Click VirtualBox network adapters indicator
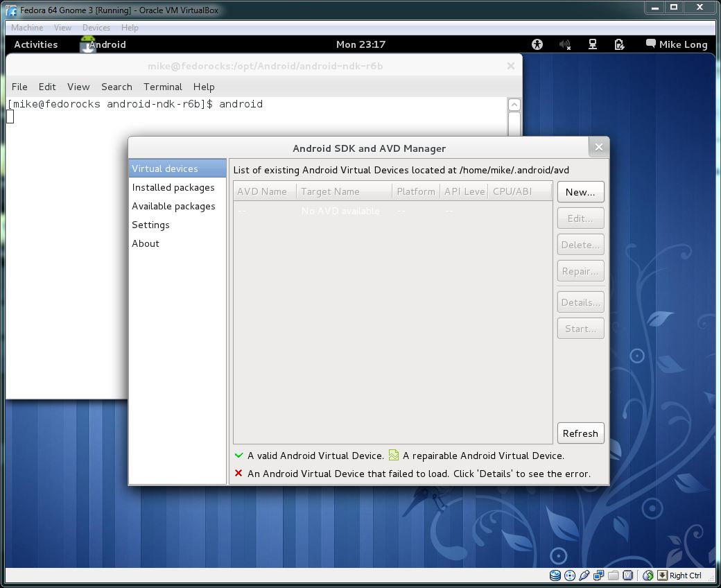This screenshot has height=588, width=721. 598,575
